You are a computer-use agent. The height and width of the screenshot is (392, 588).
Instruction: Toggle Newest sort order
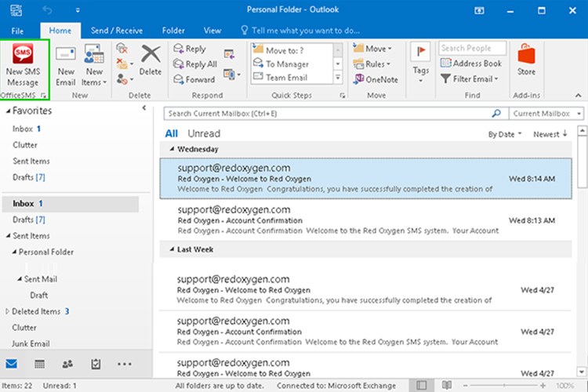pos(550,134)
